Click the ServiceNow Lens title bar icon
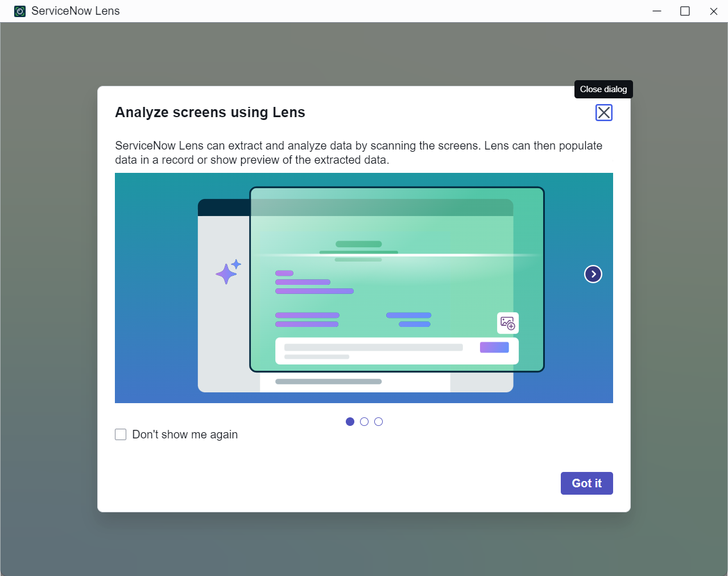 coord(20,11)
